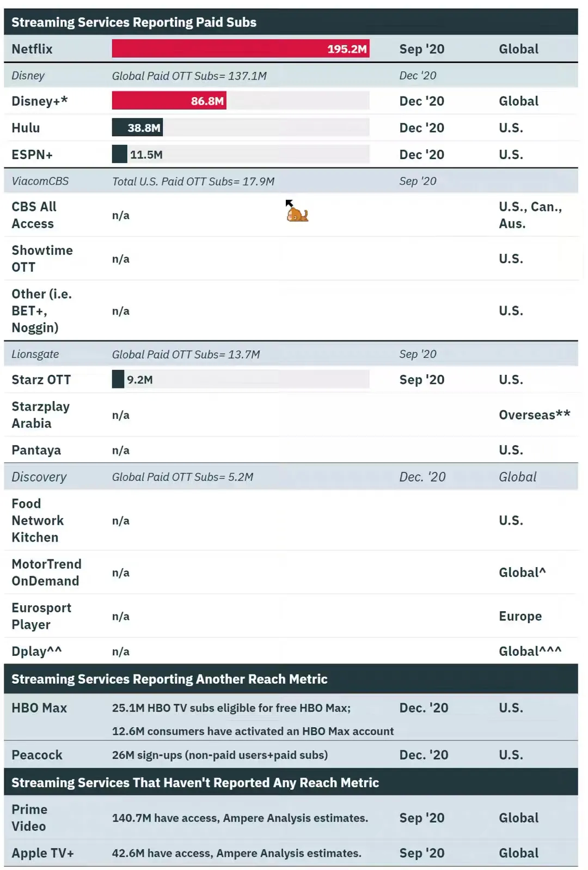Click the Discovery group label
Viewport: 588px width, 870px height.
[x=39, y=477]
